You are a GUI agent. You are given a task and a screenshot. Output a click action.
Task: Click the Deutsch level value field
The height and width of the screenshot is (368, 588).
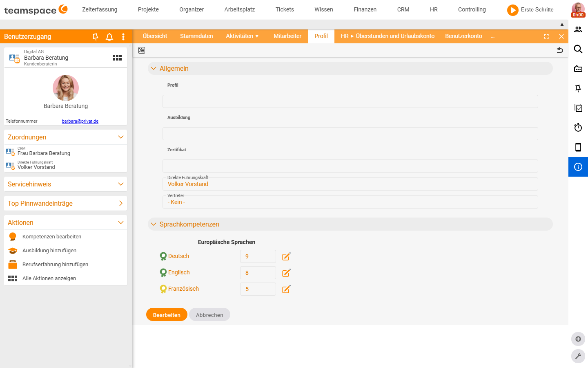pyautogui.click(x=258, y=256)
